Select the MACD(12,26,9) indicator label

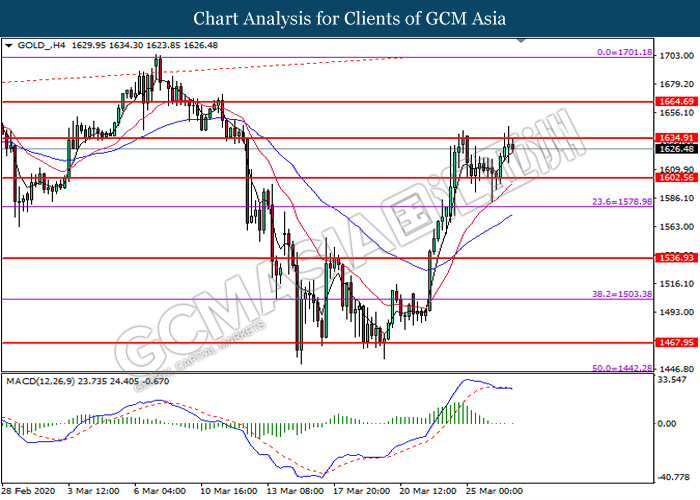(x=41, y=382)
